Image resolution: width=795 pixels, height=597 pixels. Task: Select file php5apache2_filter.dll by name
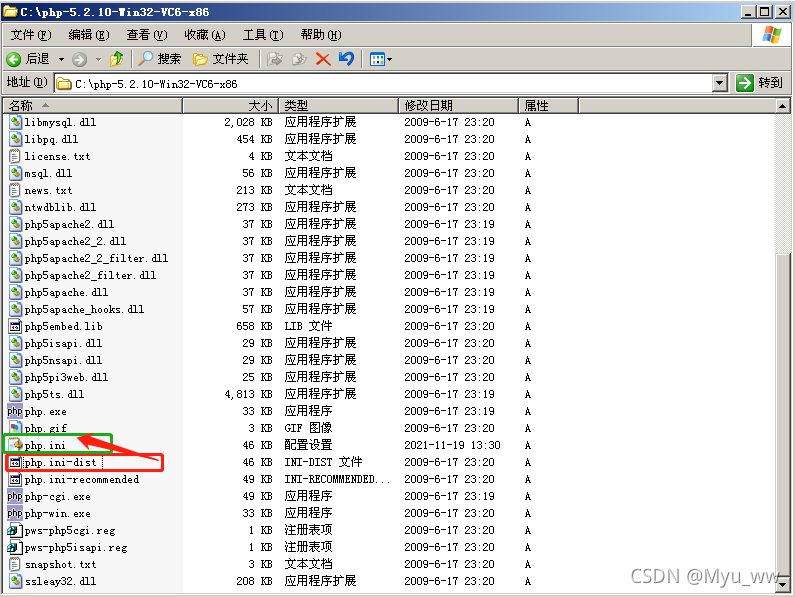click(x=90, y=275)
